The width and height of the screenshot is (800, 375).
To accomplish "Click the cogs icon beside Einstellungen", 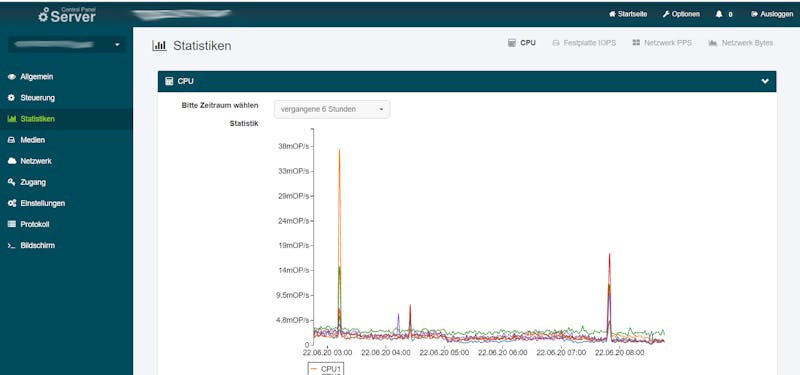I will [x=12, y=203].
